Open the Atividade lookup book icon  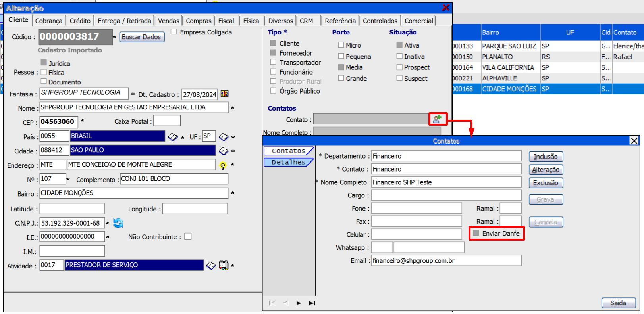pyautogui.click(x=211, y=265)
